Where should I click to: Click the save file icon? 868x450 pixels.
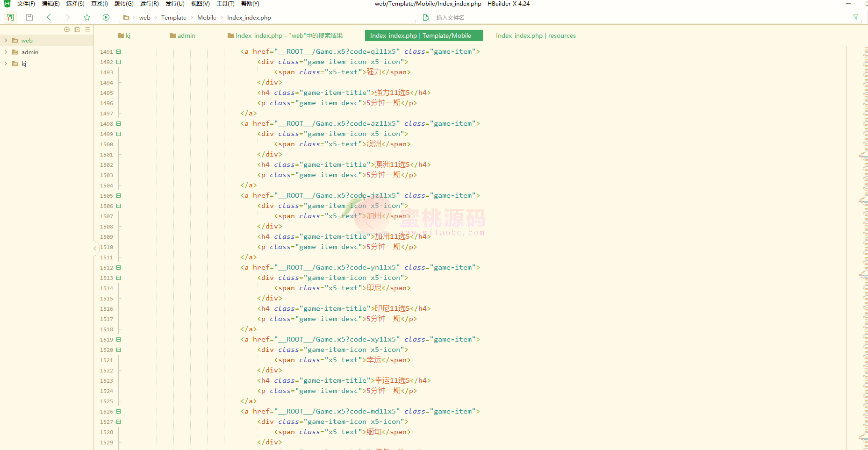pos(29,17)
